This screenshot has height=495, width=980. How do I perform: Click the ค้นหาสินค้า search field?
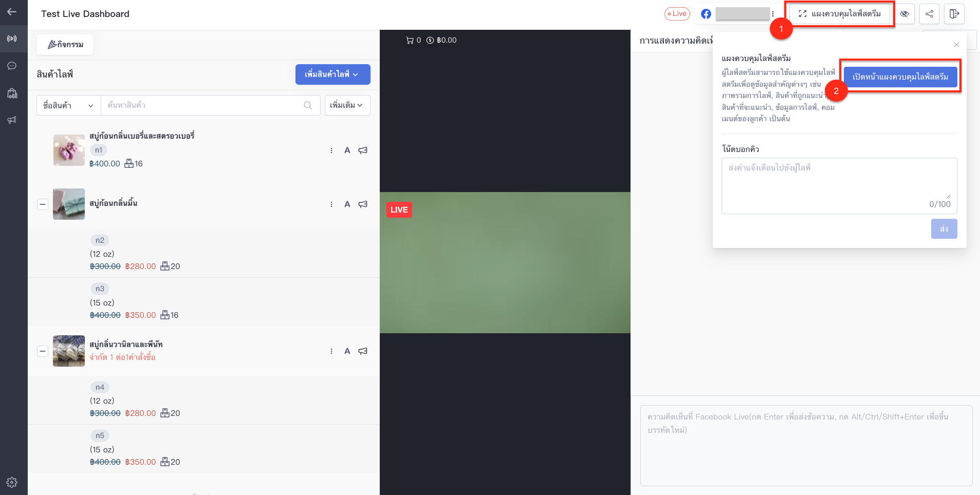pos(211,105)
